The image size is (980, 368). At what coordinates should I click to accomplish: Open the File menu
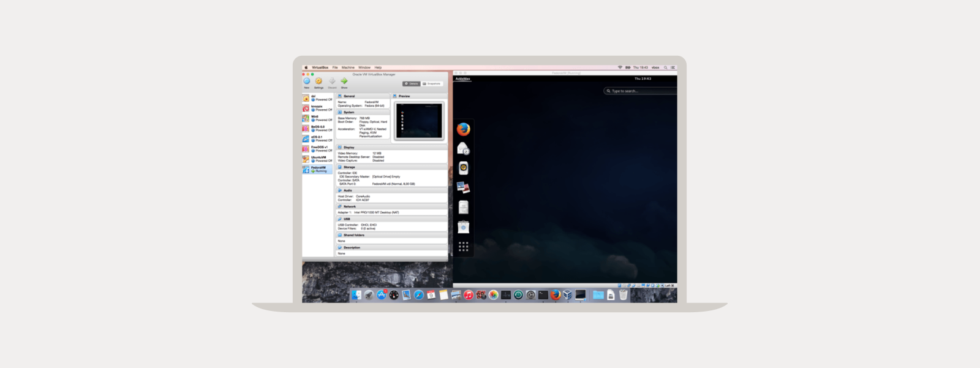(x=335, y=67)
